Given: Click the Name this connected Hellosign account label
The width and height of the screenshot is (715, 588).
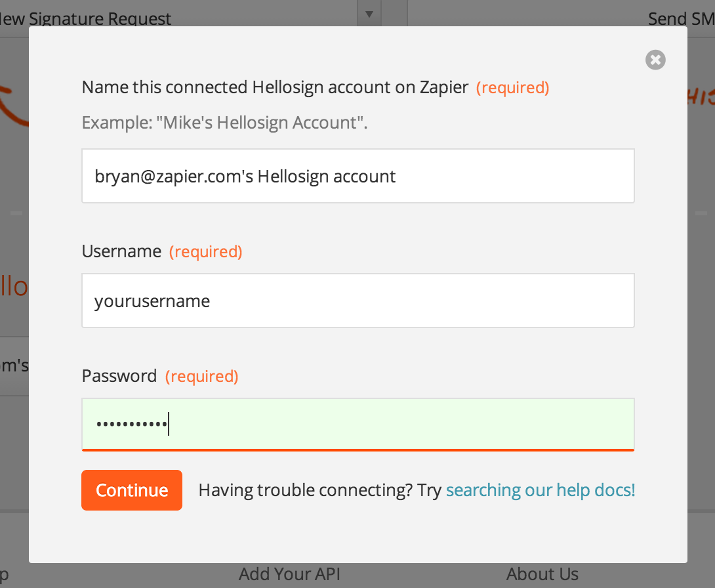Looking at the screenshot, I should (x=275, y=87).
